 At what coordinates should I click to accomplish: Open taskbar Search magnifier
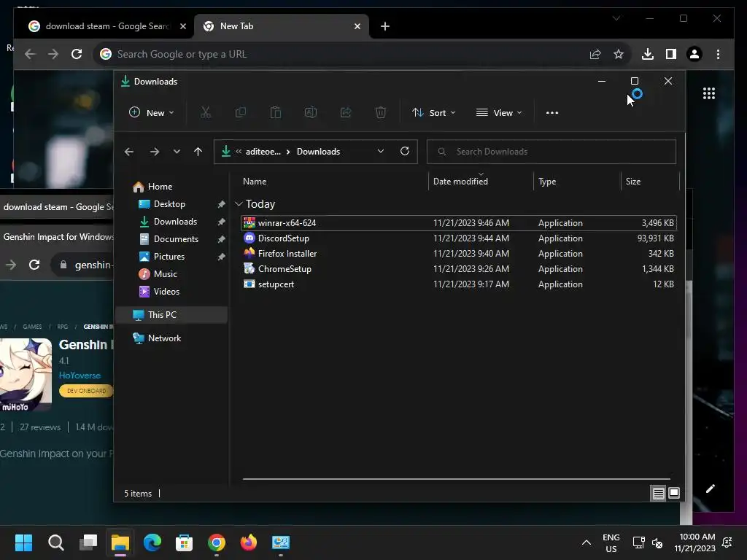click(x=55, y=542)
